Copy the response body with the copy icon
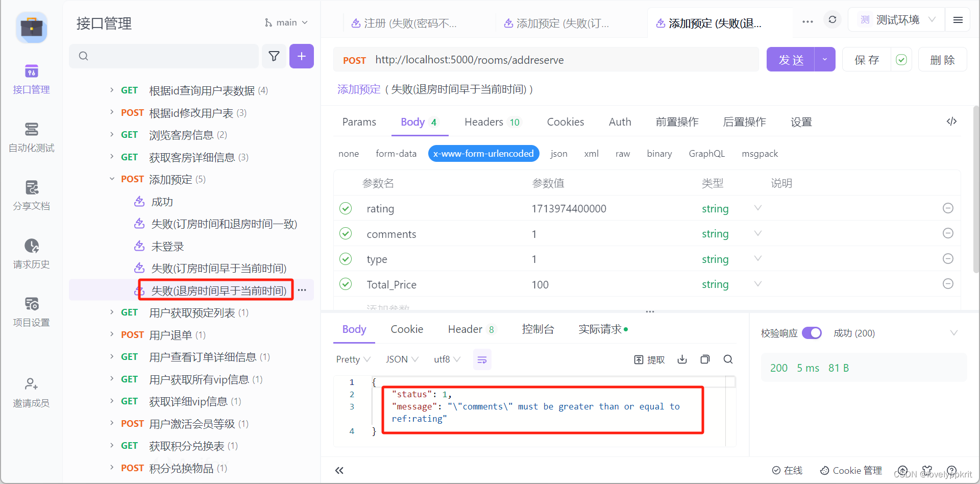Image resolution: width=980 pixels, height=484 pixels. 705,359
